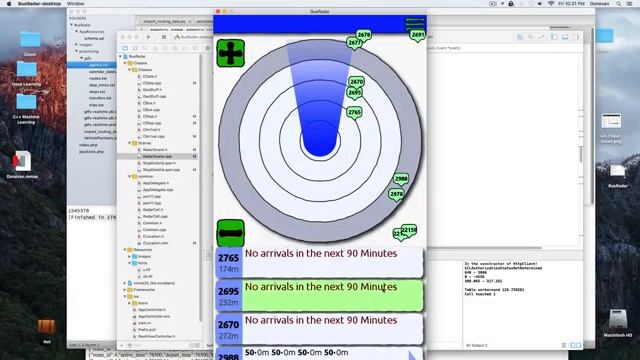Open BusRadar-desktop application menu
The width and height of the screenshot is (640, 360).
tap(39, 4)
